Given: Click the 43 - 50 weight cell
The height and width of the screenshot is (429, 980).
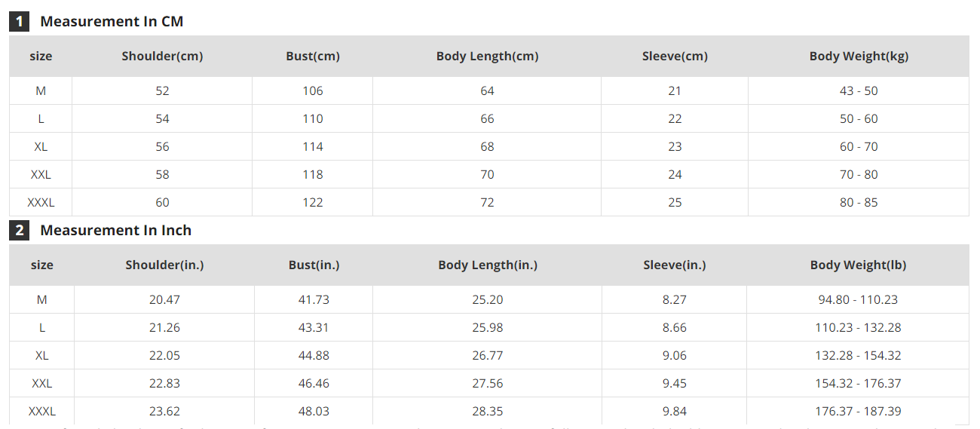Looking at the screenshot, I should (859, 90).
